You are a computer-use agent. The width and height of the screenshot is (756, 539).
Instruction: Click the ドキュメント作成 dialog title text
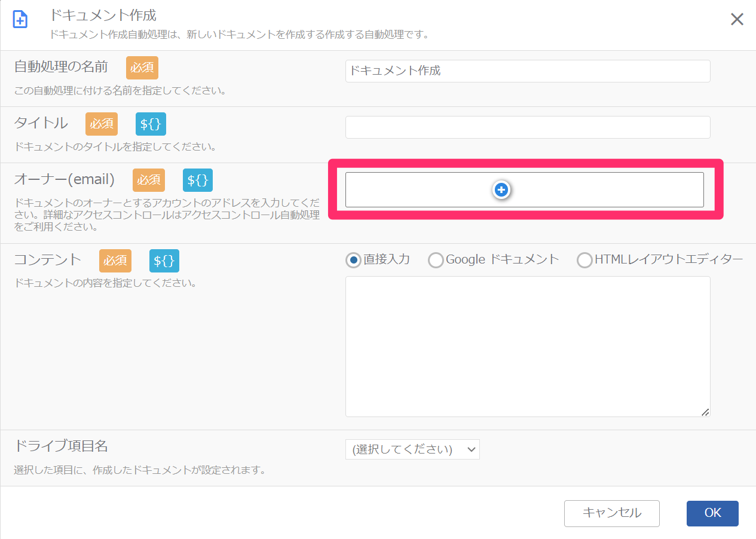tap(103, 14)
